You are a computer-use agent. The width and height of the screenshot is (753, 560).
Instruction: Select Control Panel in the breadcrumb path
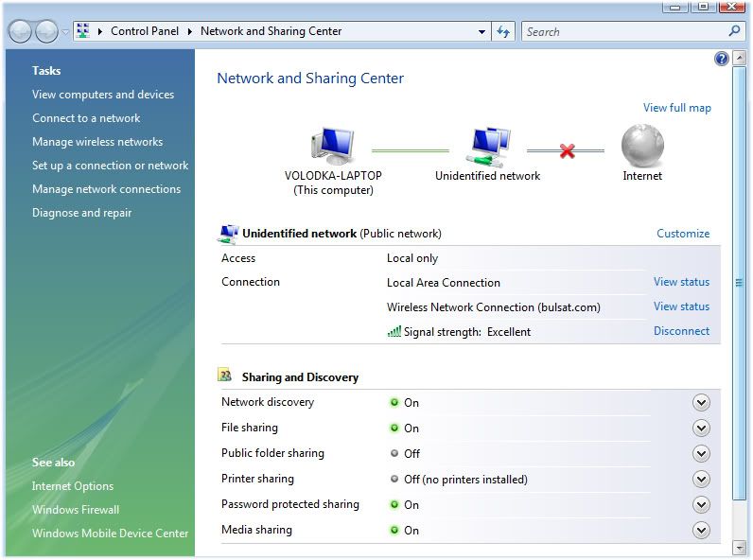(145, 31)
